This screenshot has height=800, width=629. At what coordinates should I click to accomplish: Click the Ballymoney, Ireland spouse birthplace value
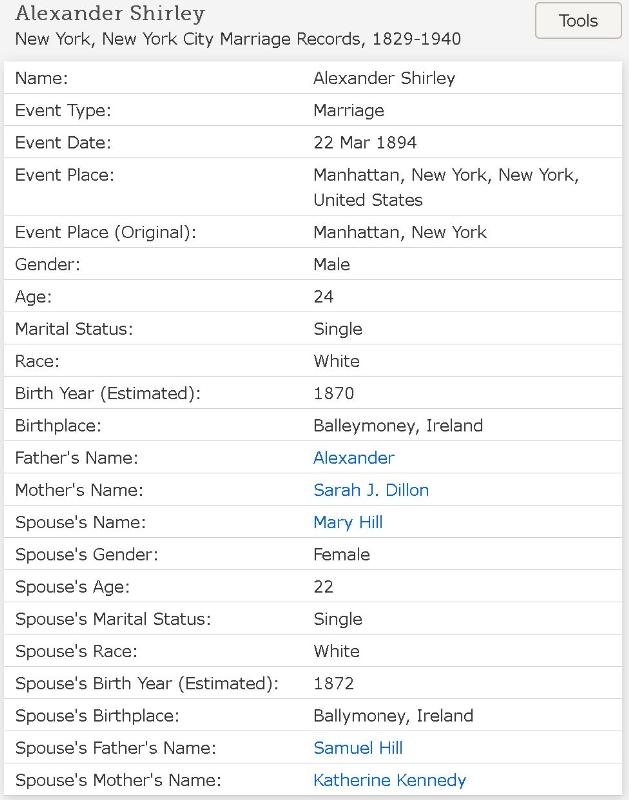point(393,716)
